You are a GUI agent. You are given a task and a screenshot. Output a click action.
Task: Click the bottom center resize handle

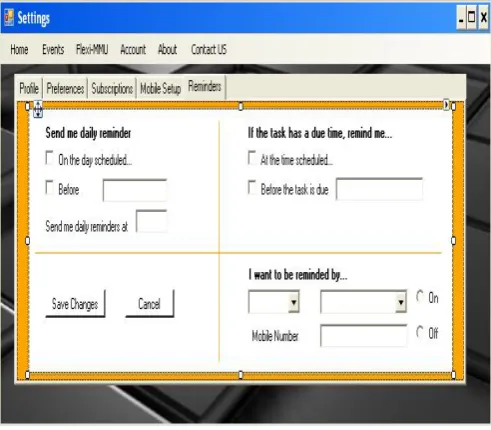point(241,375)
